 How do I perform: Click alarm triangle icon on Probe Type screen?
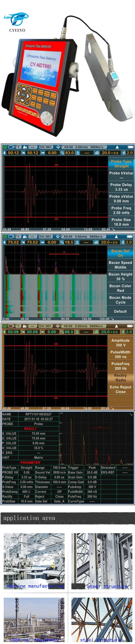tap(117, 147)
